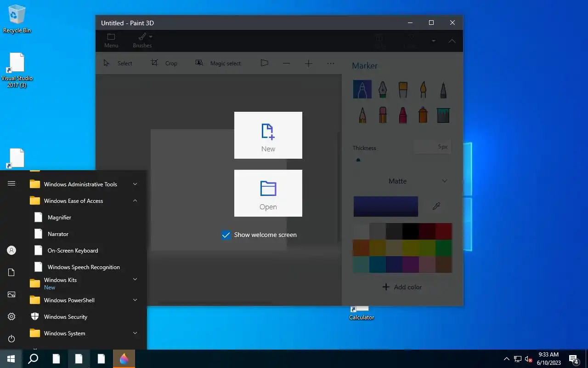The height and width of the screenshot is (368, 588).
Task: Select the Crayon tool
Action: (403, 115)
